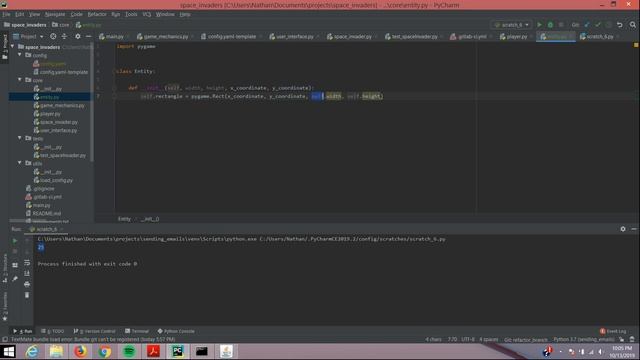640x360 pixels.
Task: Open the Navigate menu
Action: click(x=55, y=14)
